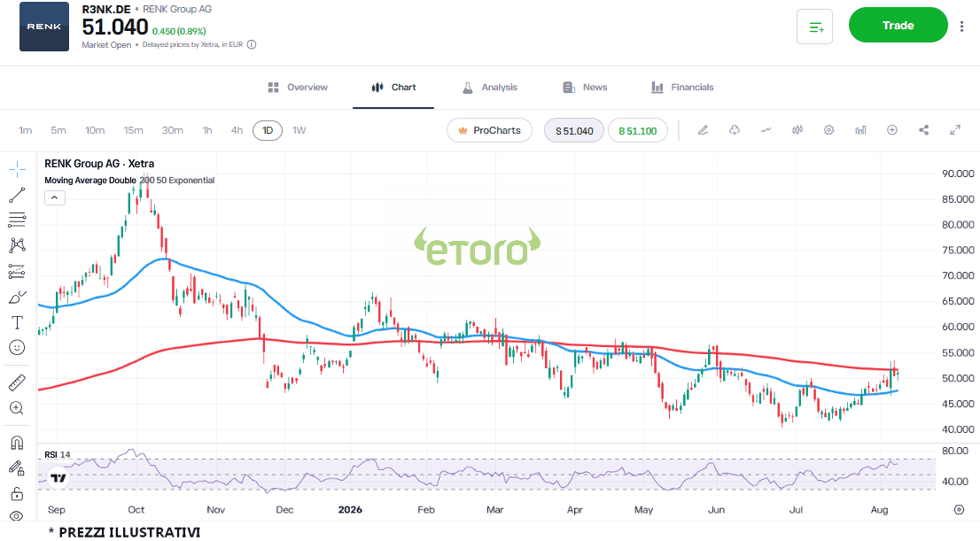
Task: Click the RENK company logo
Action: coord(44,27)
